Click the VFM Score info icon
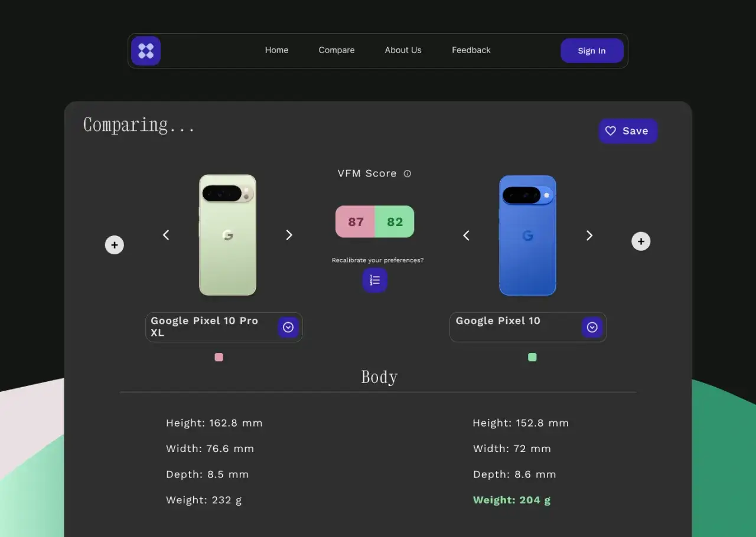 click(x=407, y=173)
